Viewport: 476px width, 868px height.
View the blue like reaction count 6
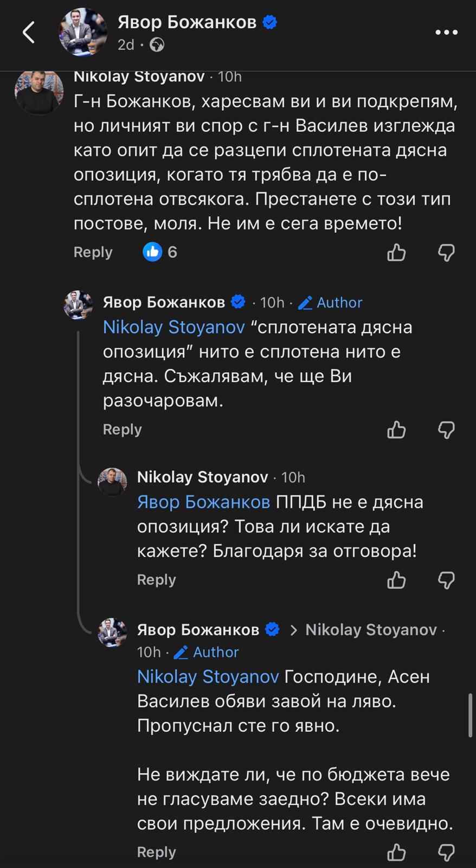click(x=160, y=252)
